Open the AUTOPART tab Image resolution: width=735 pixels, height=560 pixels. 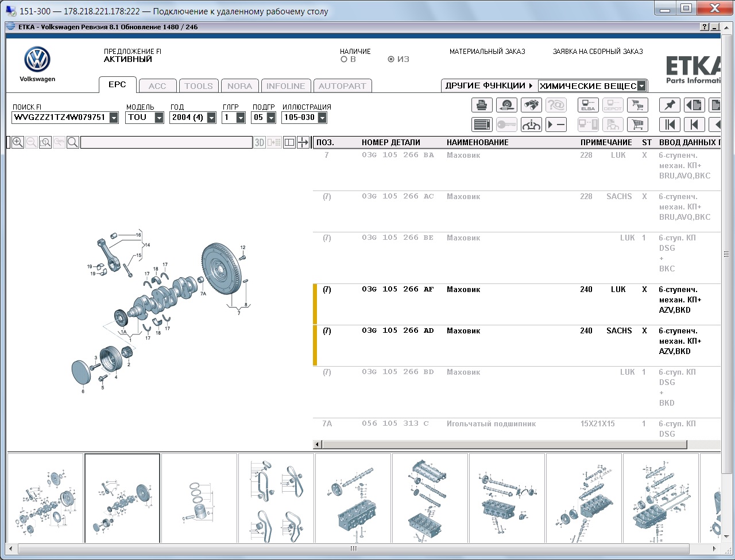coord(342,86)
